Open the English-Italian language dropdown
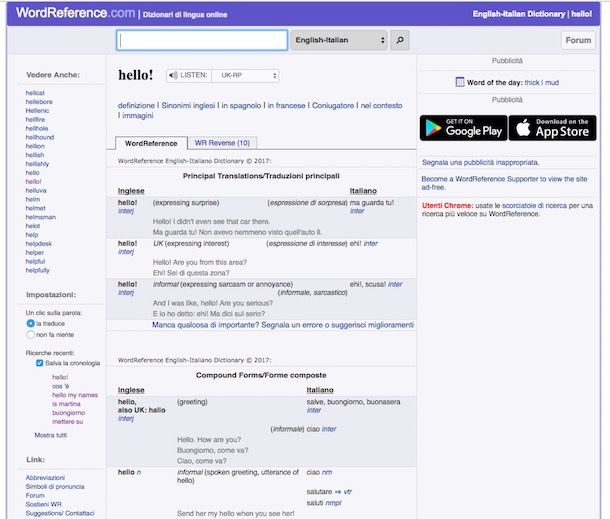Image resolution: width=610 pixels, height=519 pixels. [340, 41]
